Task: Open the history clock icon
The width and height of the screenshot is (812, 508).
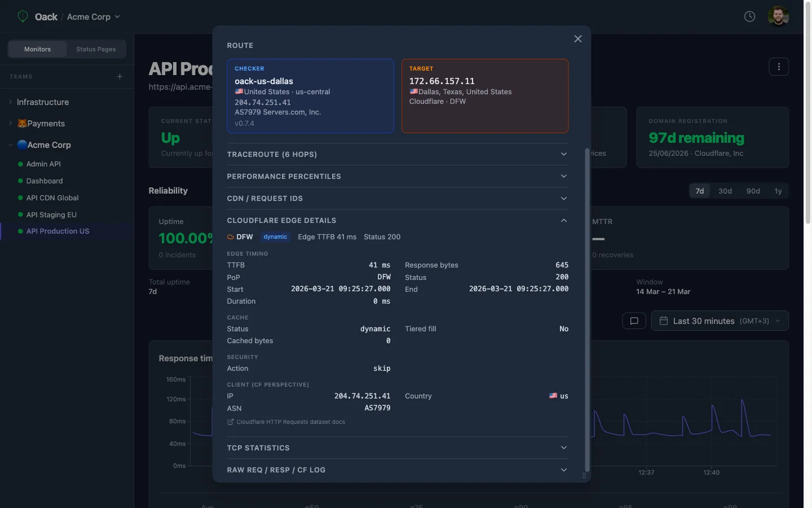Action: tap(749, 16)
